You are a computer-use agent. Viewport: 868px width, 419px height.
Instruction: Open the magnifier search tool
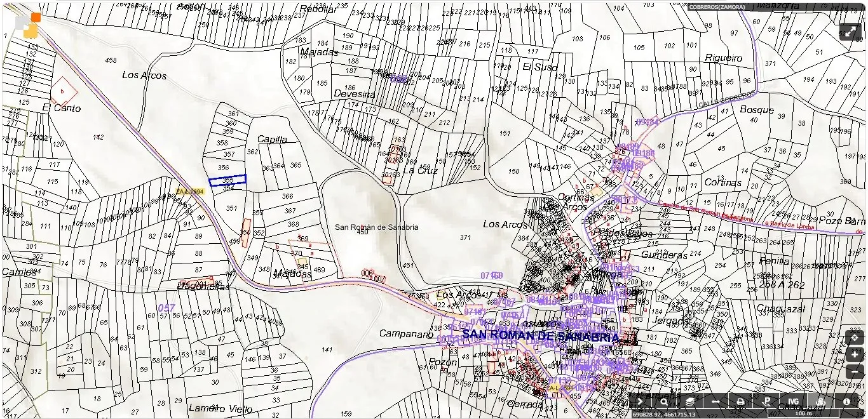click(664, 401)
